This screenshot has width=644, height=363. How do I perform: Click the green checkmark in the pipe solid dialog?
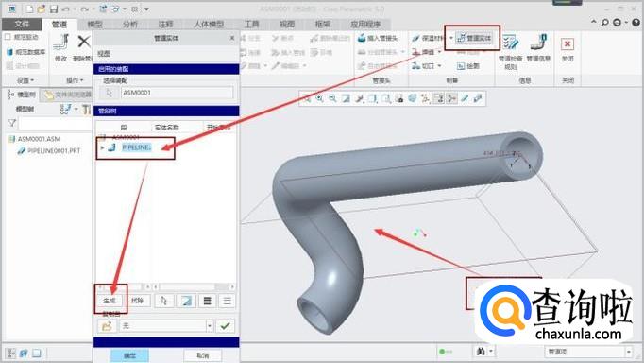[225, 326]
